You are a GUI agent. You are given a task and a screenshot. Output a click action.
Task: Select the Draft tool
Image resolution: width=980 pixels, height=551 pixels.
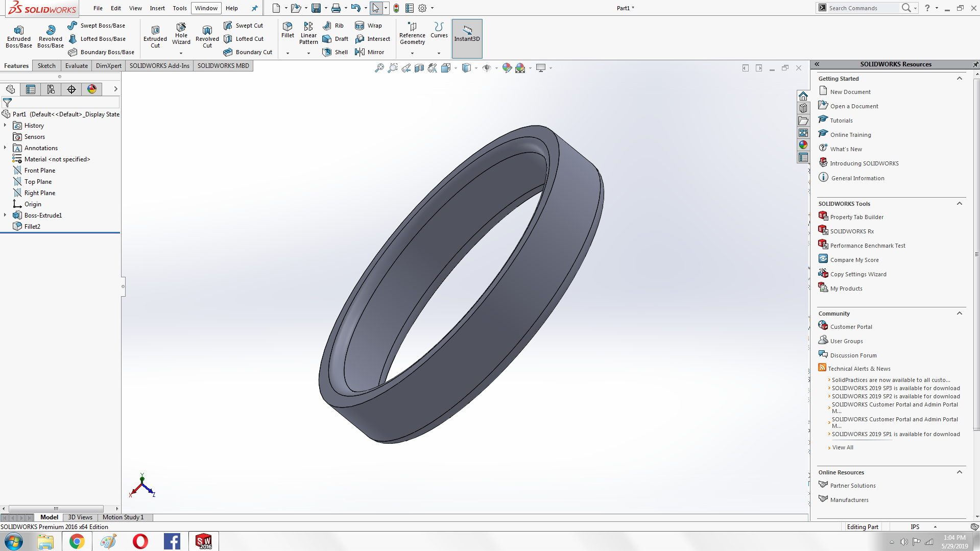tap(336, 39)
